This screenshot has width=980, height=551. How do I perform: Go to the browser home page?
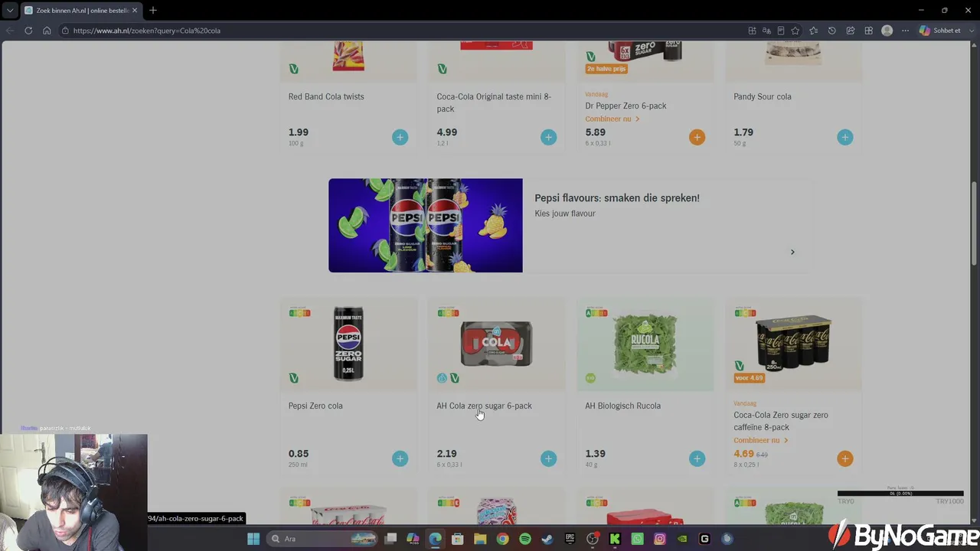[x=47, y=31]
